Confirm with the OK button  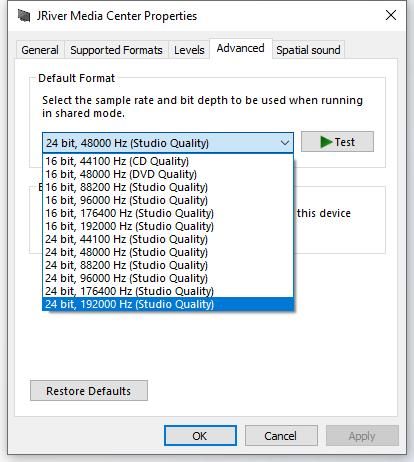pos(200,436)
